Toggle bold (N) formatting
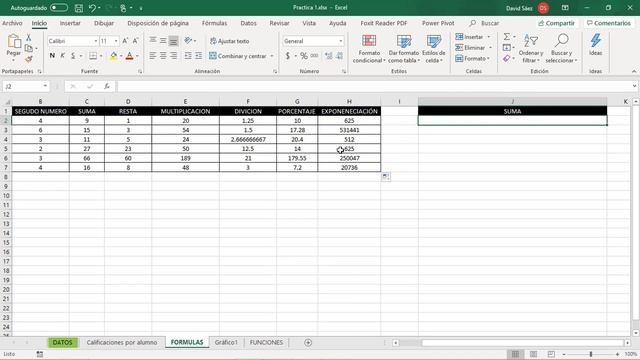 click(52, 56)
